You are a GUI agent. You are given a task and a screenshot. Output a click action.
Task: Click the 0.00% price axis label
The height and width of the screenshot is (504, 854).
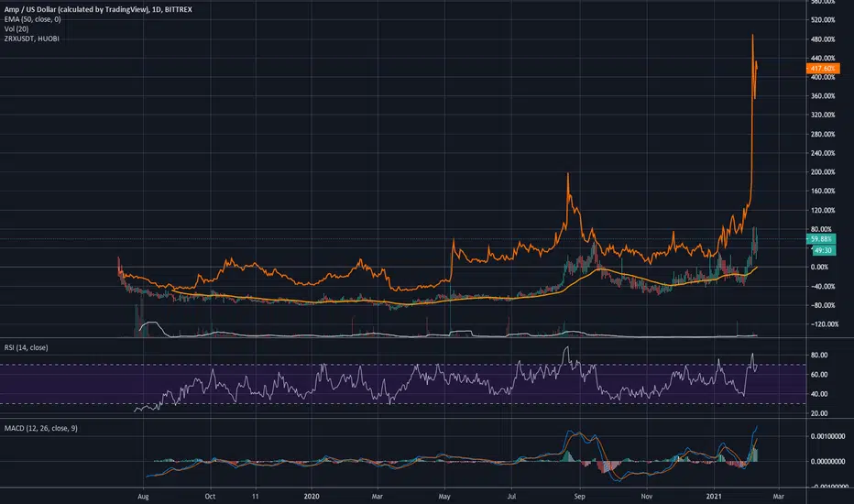pyautogui.click(x=820, y=267)
